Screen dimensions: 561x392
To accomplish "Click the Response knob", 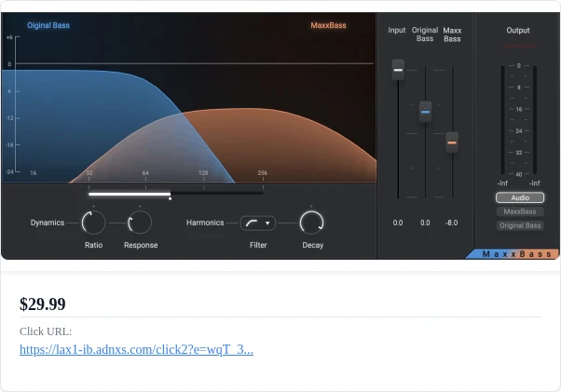I will click(140, 223).
